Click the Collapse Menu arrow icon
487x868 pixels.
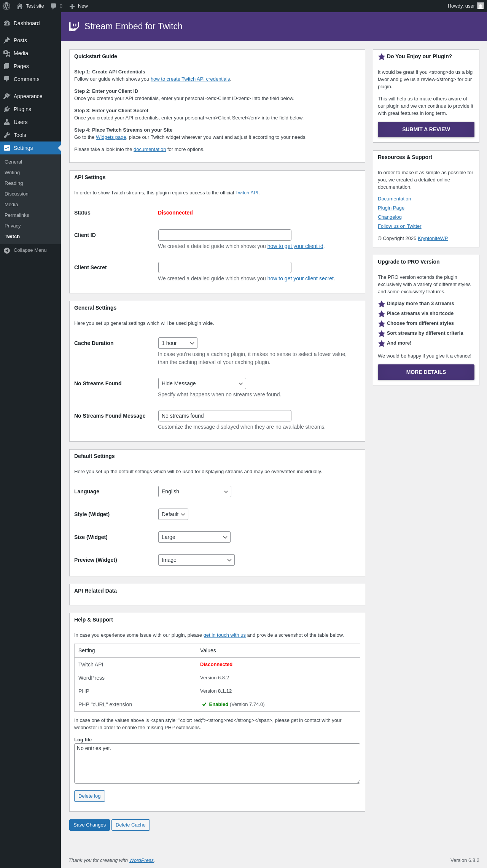pos(7,250)
